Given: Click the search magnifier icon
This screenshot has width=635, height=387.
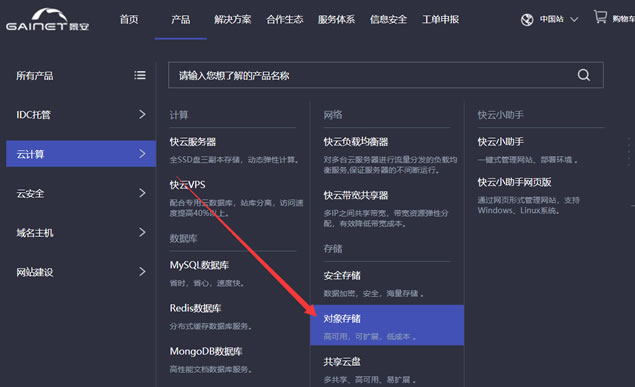Looking at the screenshot, I should 583,75.
